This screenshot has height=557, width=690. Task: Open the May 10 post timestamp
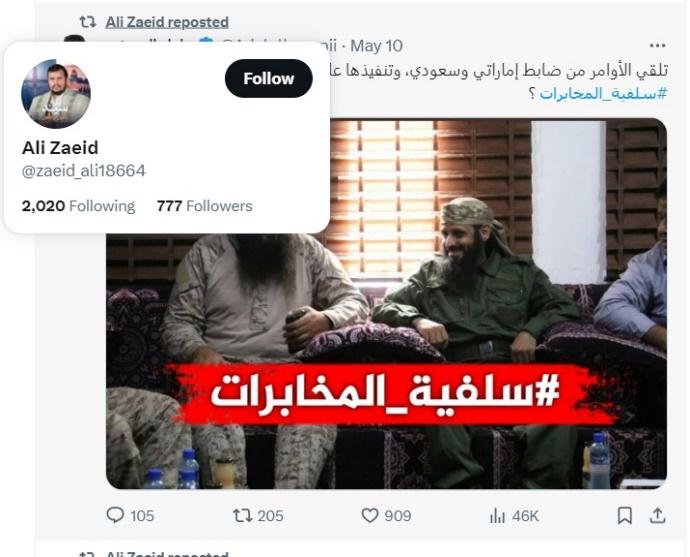(376, 46)
